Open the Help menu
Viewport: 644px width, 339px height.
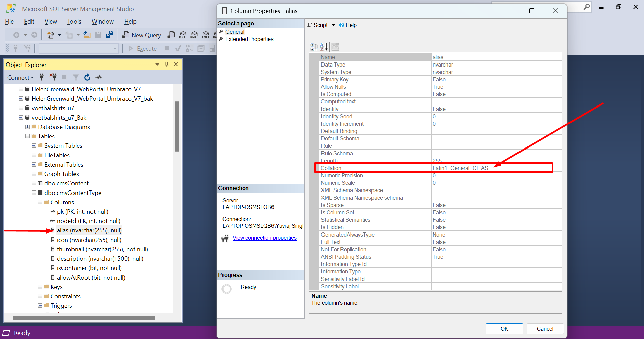coord(130,22)
